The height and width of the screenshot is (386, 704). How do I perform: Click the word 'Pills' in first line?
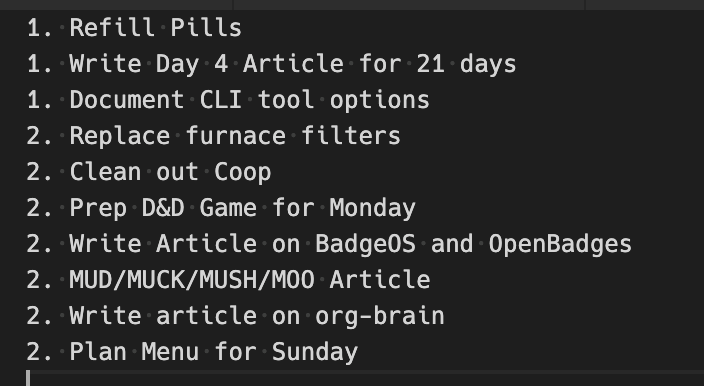coord(206,28)
